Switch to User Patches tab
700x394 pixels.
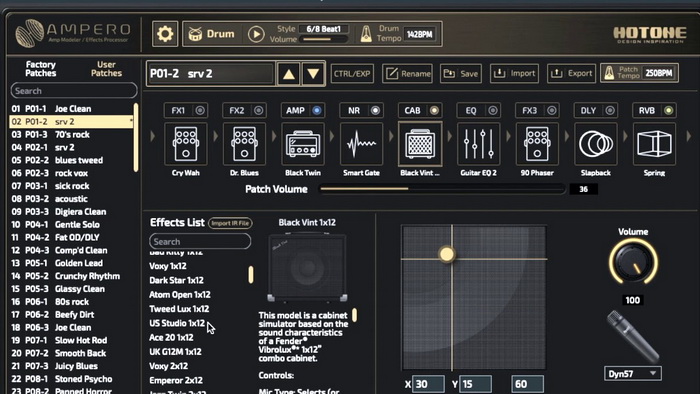point(106,69)
